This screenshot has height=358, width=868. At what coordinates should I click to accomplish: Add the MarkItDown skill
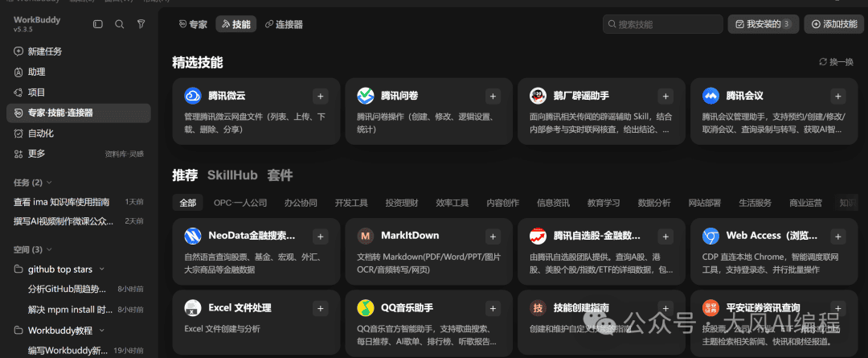[493, 237]
